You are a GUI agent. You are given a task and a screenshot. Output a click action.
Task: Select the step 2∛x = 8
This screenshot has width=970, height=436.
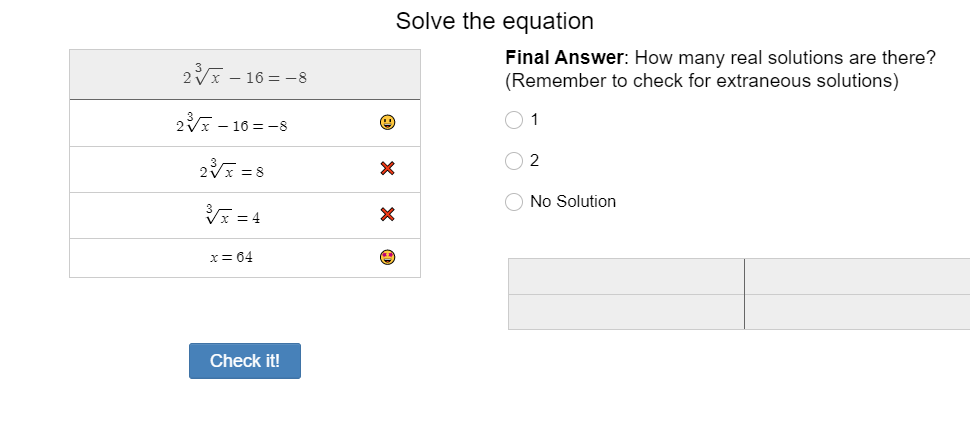231,169
